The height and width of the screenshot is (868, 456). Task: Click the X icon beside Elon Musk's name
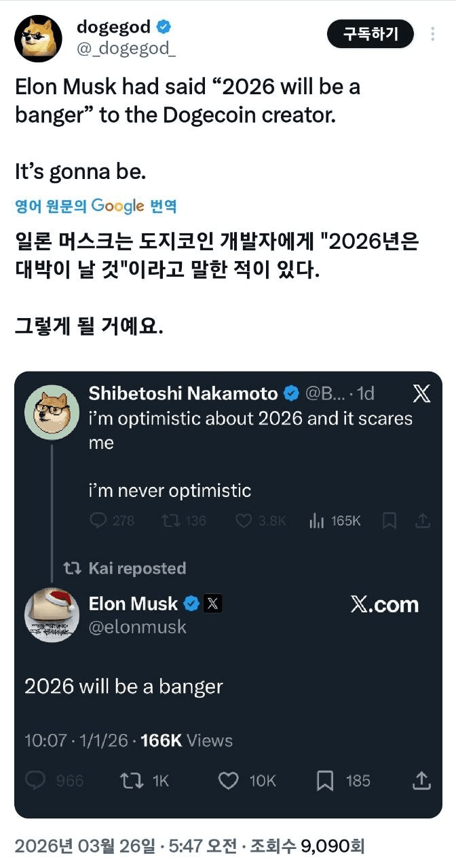[212, 602]
